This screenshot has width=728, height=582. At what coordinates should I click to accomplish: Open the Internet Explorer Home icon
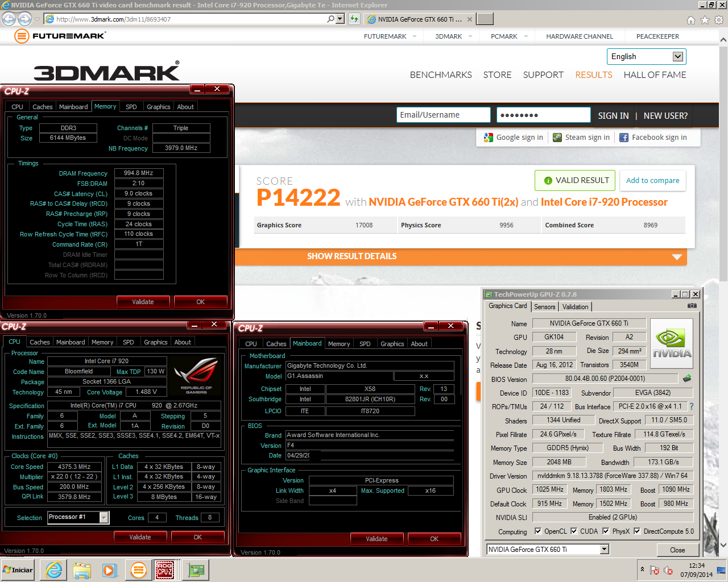click(x=690, y=20)
